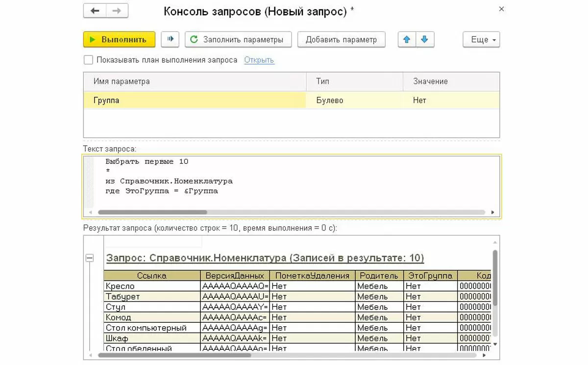The height and width of the screenshot is (365, 588).
Task: Click the Значение cell showing Нет
Action: click(419, 100)
